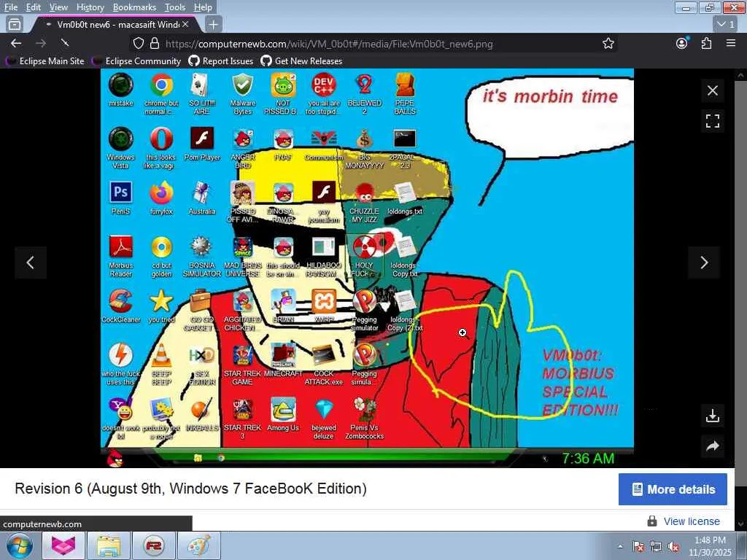The width and height of the screenshot is (747, 560).
Task: Show hidden system tray icons
Action: click(x=620, y=547)
